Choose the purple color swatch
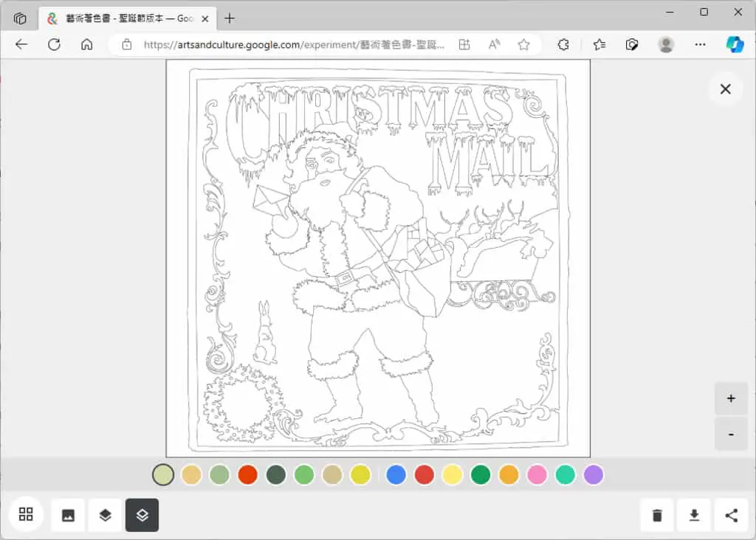756x540 pixels. coord(594,475)
